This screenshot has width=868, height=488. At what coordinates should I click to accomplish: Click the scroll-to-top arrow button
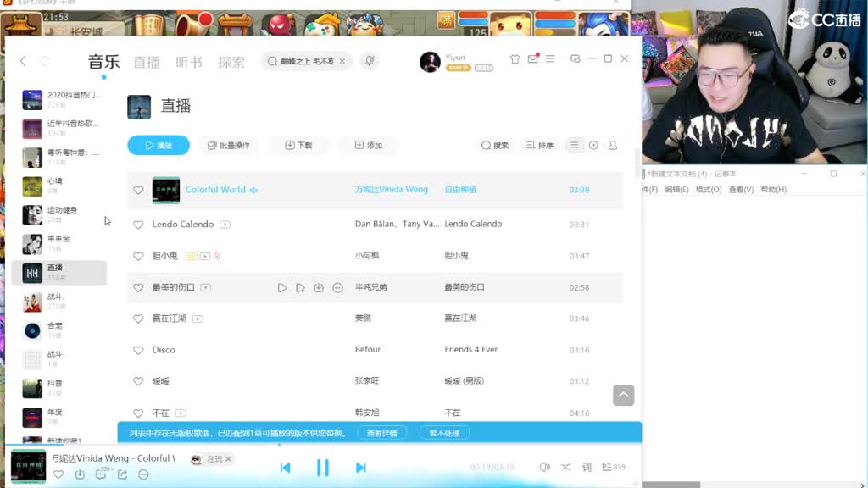pos(623,395)
